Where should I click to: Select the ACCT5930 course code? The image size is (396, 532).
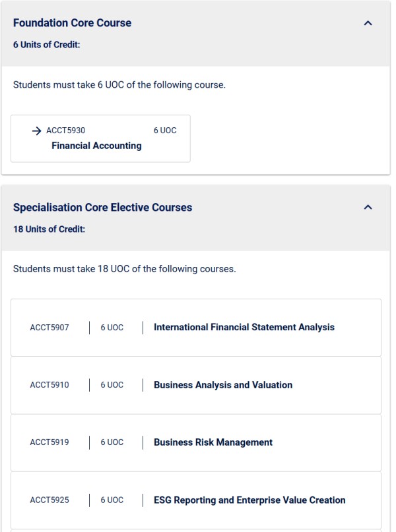65,131
